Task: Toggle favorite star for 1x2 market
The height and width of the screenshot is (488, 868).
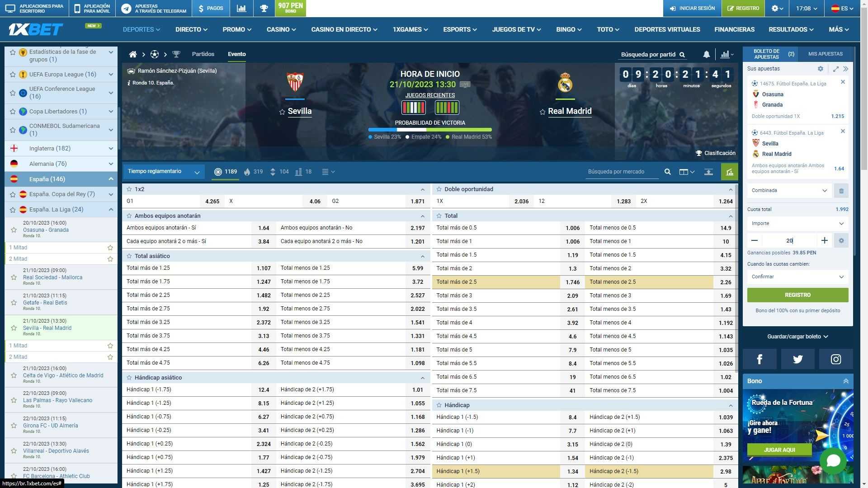Action: pos(129,189)
